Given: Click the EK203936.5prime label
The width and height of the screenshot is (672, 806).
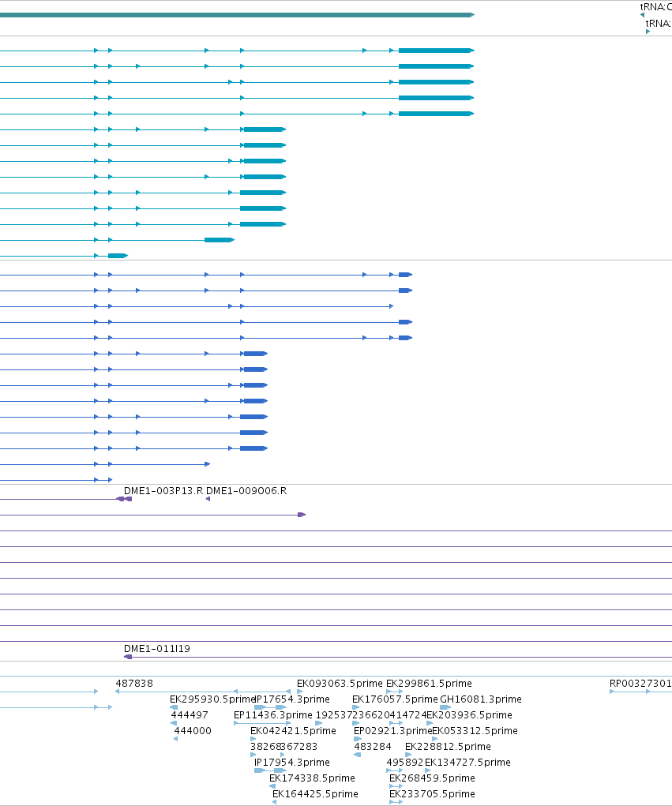Looking at the screenshot, I should [x=469, y=715].
